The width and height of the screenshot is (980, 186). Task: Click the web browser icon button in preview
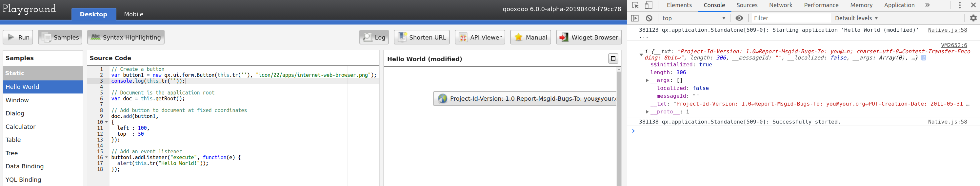[x=525, y=99]
